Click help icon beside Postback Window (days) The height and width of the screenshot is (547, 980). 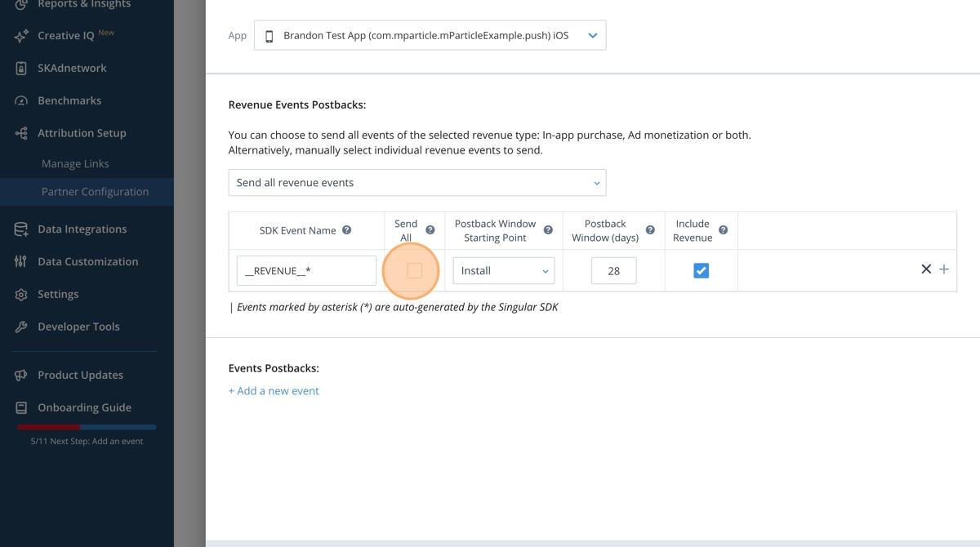point(650,230)
